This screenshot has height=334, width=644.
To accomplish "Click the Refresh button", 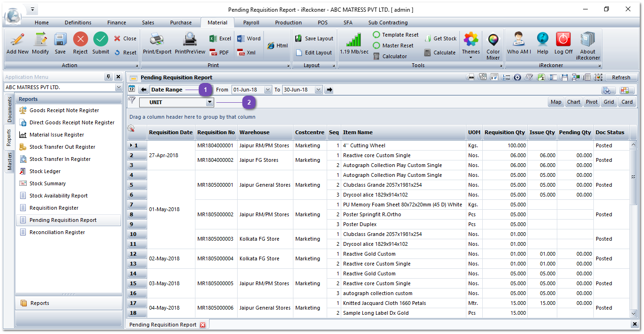I will (622, 77).
